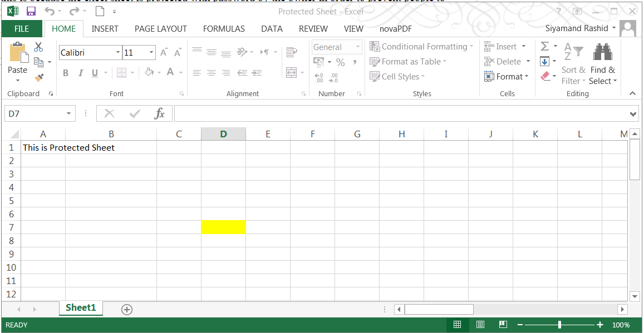This screenshot has height=333, width=644.
Task: Click the Wrap Text icon
Action: click(x=292, y=52)
